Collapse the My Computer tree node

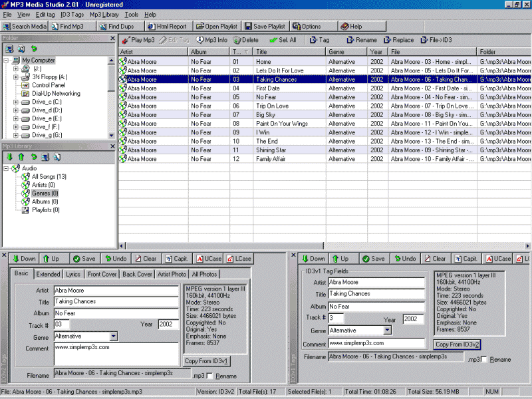[x=6, y=61]
